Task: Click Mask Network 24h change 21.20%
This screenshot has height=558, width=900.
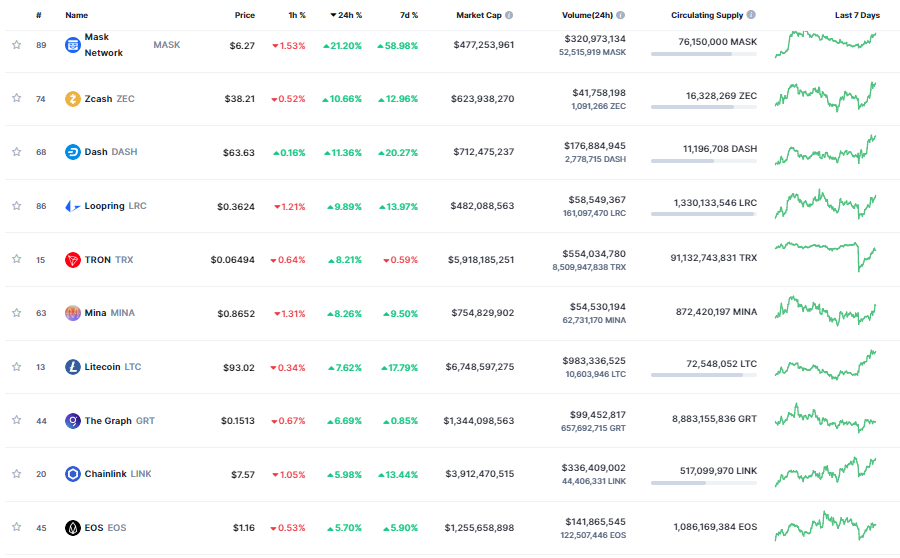Action: tap(342, 46)
